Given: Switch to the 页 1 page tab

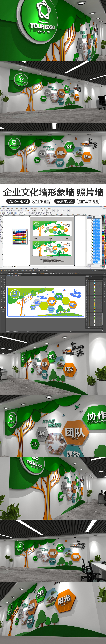Looking at the screenshot, I should 15,267.
